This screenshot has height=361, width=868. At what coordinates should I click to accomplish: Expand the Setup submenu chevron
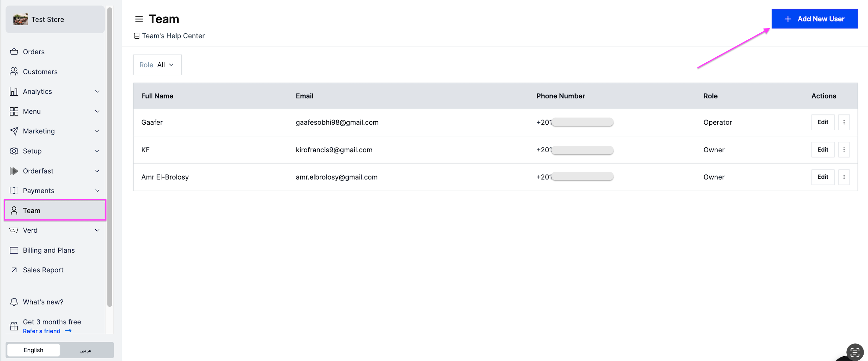tap(97, 151)
